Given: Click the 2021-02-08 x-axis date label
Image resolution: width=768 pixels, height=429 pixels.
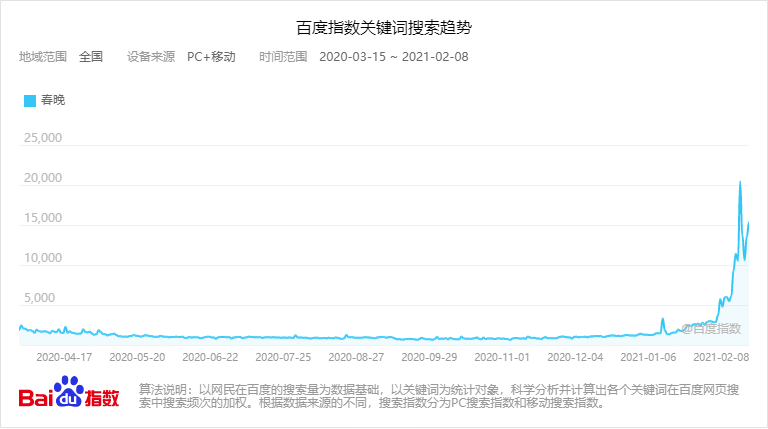Looking at the screenshot, I should pyautogui.click(x=721, y=355).
